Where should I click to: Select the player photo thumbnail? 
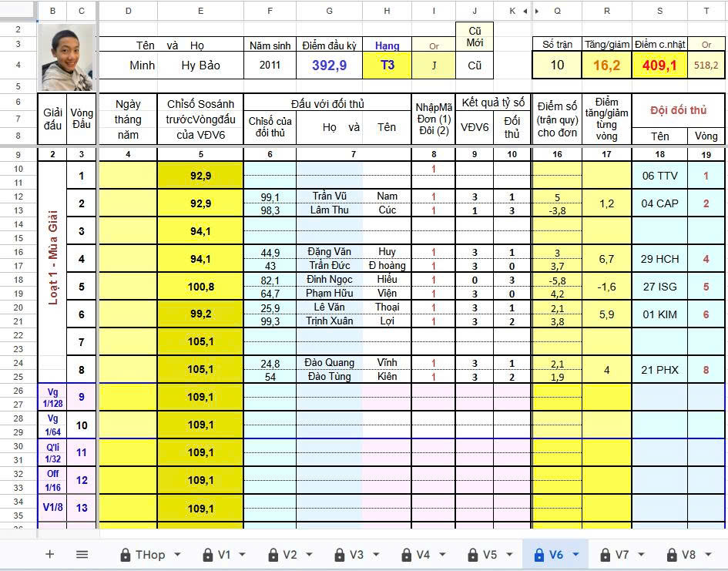[68, 57]
